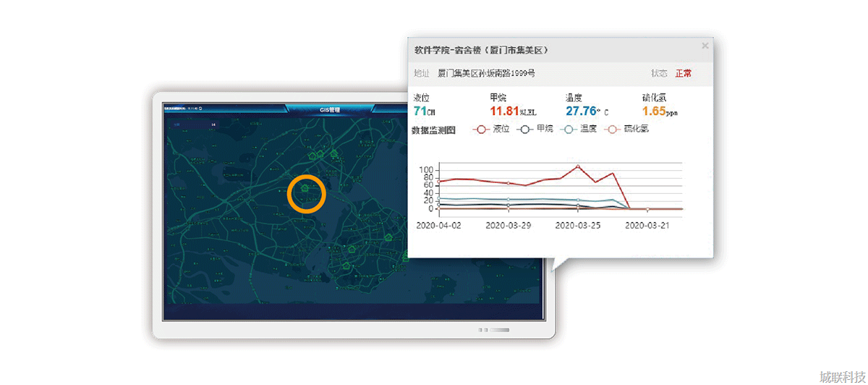
Task: Click the 2020-03-25 axis date label
Action: pos(578,226)
